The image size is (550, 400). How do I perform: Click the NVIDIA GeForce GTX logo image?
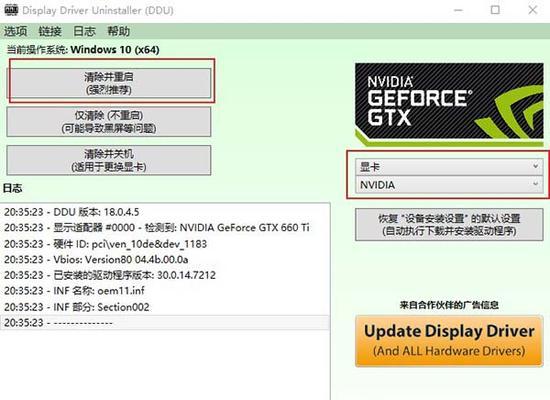(449, 105)
